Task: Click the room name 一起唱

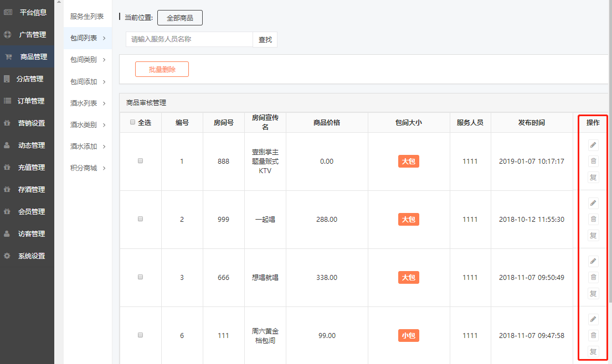Action: coord(265,220)
